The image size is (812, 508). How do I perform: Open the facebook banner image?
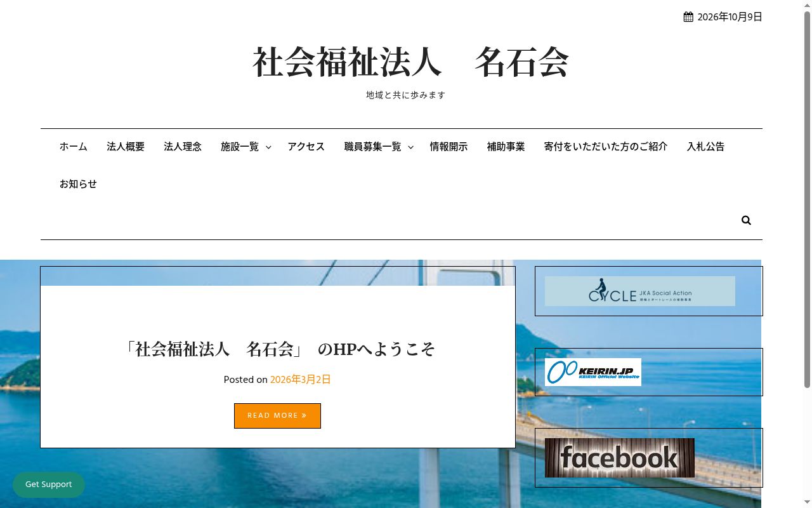tap(620, 458)
